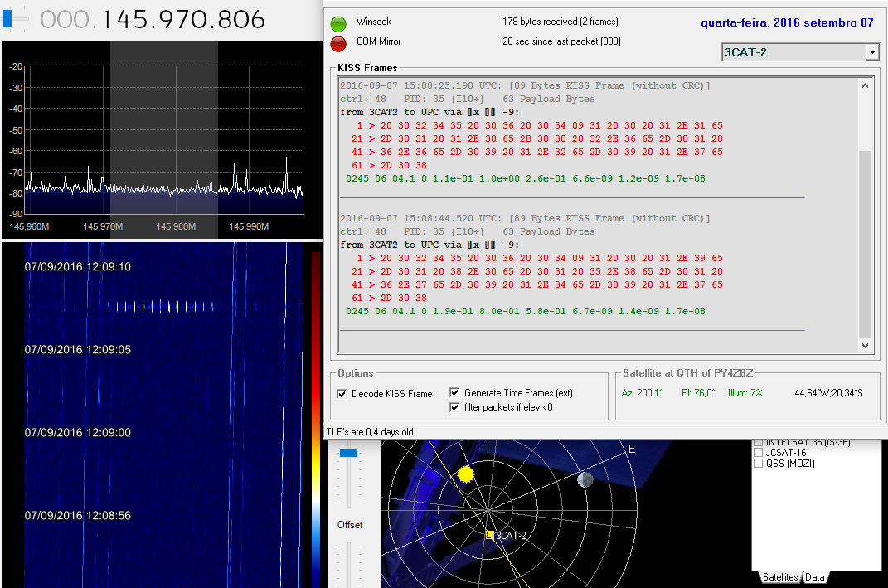The height and width of the screenshot is (588, 888).
Task: Uncheck filter packets if elev <0
Action: pos(454,407)
